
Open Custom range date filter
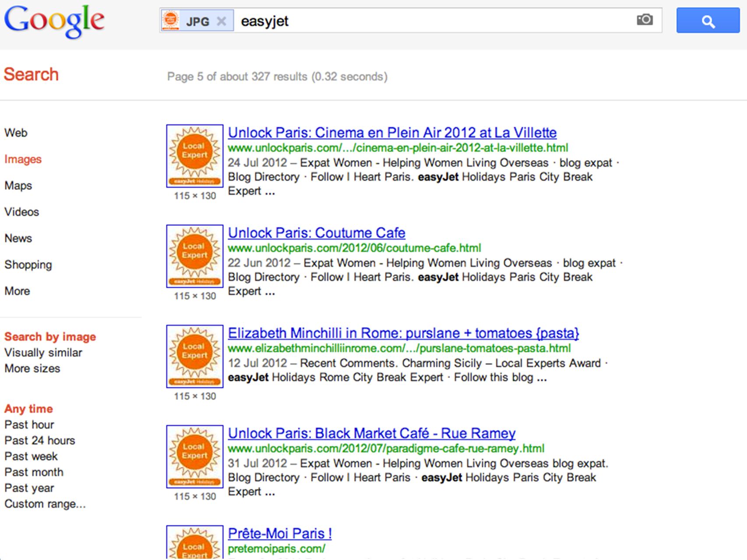click(45, 504)
